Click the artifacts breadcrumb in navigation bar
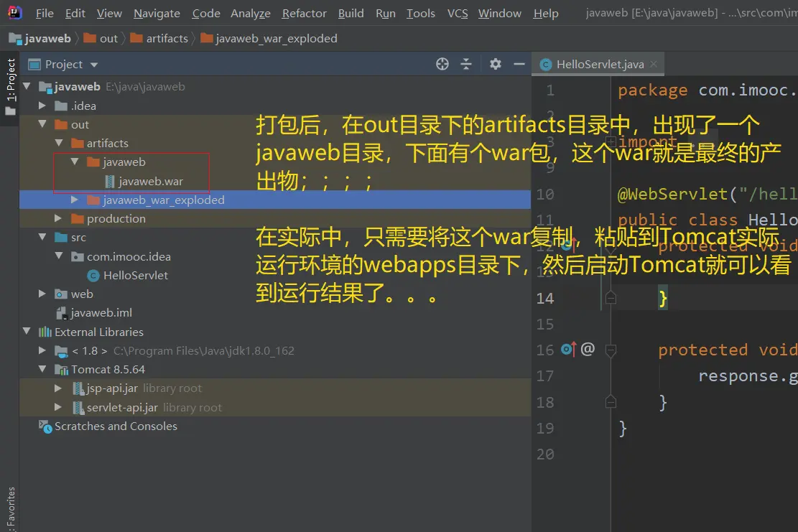 coord(159,39)
